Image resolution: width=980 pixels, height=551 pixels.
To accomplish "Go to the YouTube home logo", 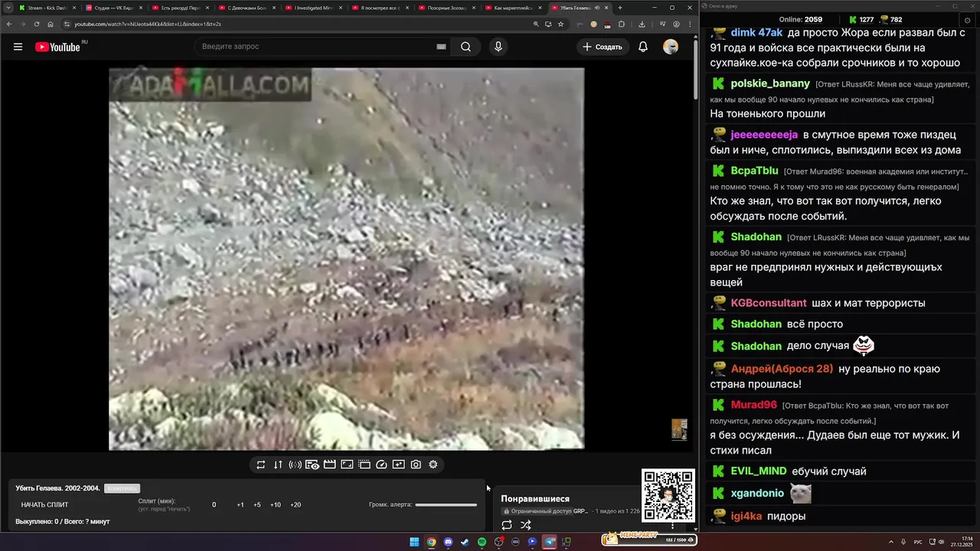I will pyautogui.click(x=57, y=47).
